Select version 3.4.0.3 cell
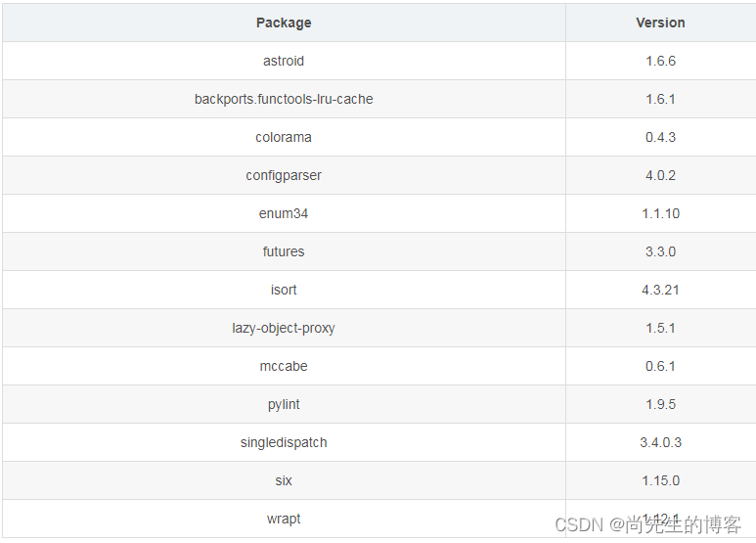This screenshot has height=543, width=756. (660, 442)
